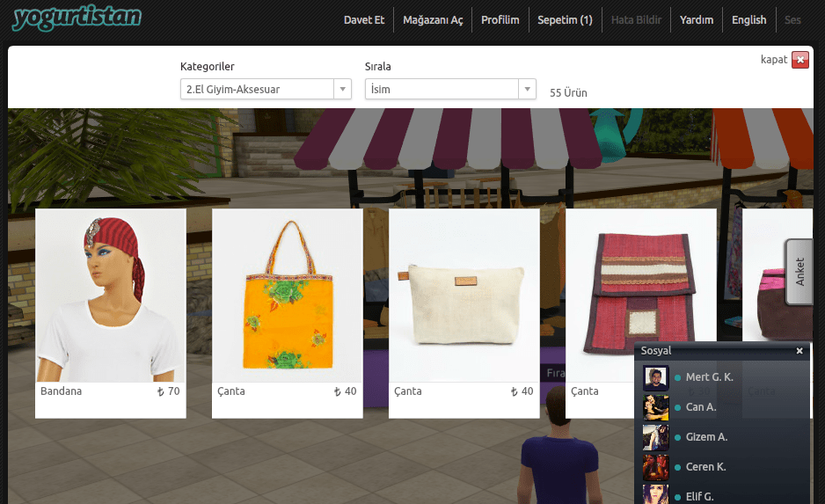Image resolution: width=825 pixels, height=504 pixels.
Task: Select the Bandana product image
Action: click(110, 295)
